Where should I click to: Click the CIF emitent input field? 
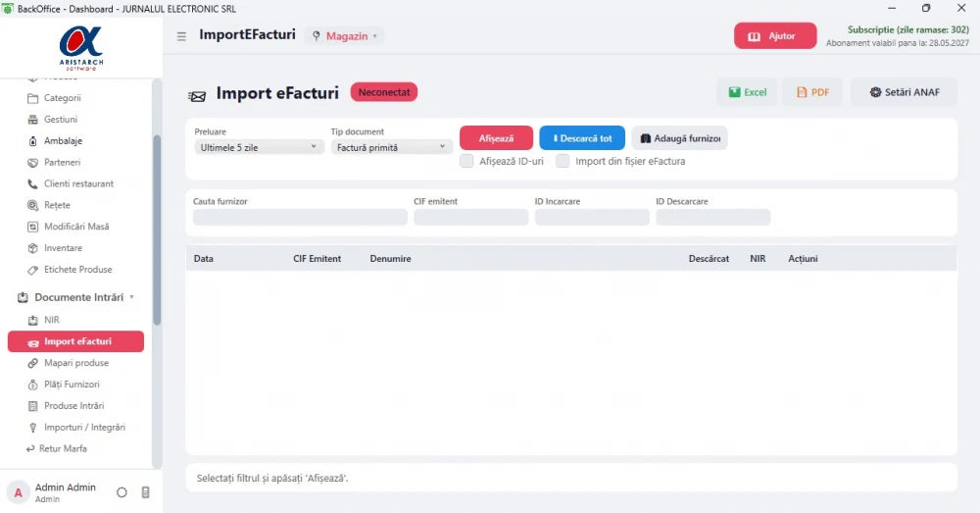pos(470,218)
